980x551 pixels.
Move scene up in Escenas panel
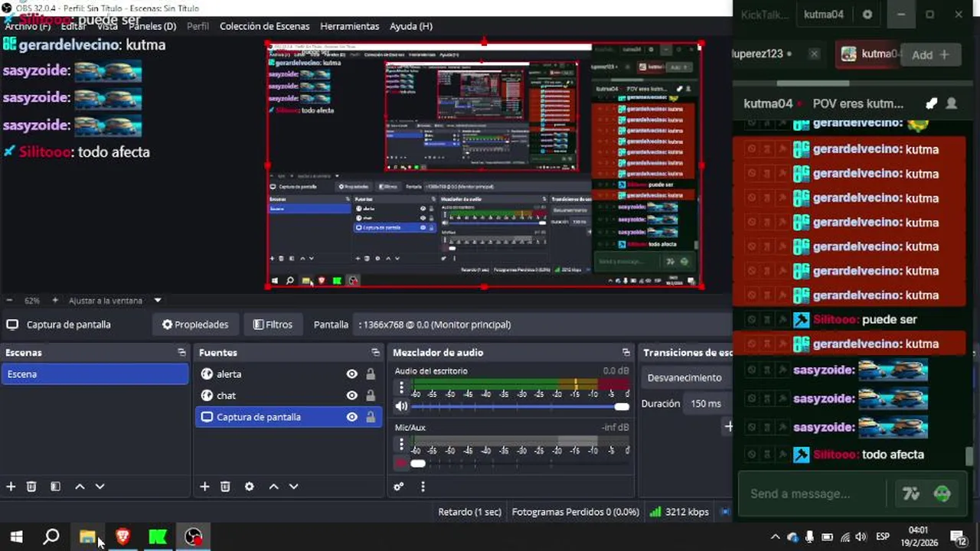[80, 487]
